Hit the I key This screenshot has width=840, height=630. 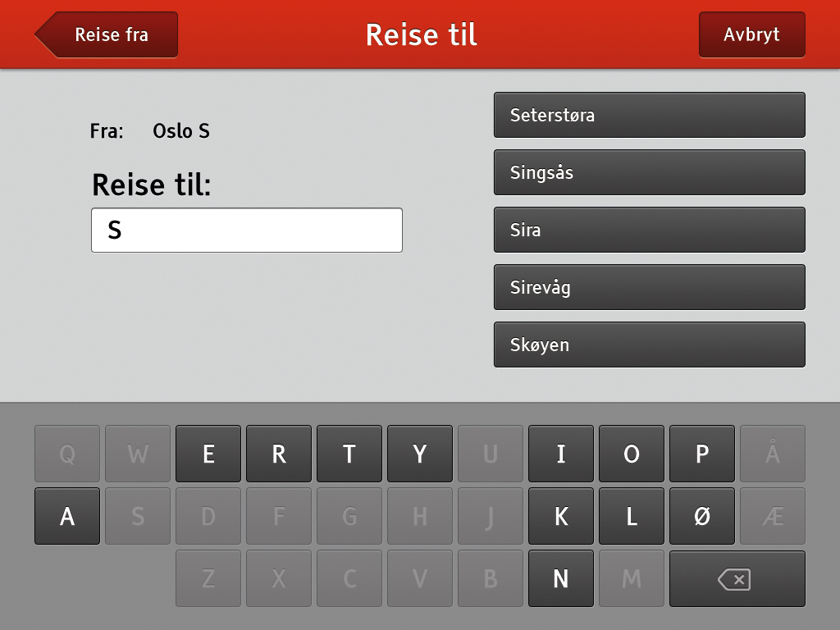[x=561, y=454]
